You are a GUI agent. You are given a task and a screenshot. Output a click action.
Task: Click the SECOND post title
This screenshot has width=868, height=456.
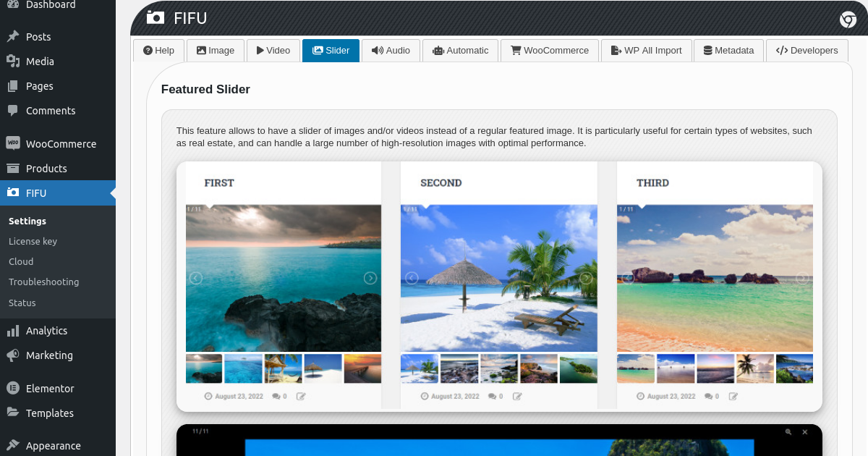(441, 183)
